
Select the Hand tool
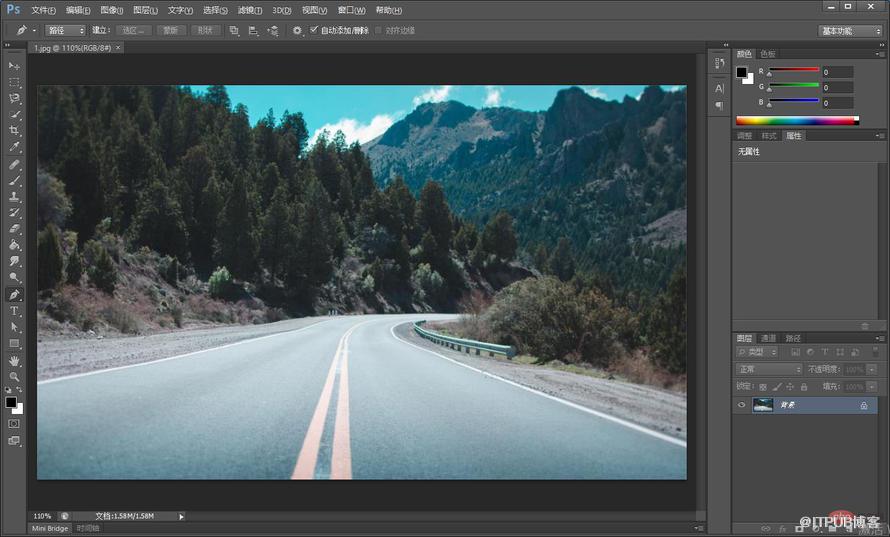[14, 361]
